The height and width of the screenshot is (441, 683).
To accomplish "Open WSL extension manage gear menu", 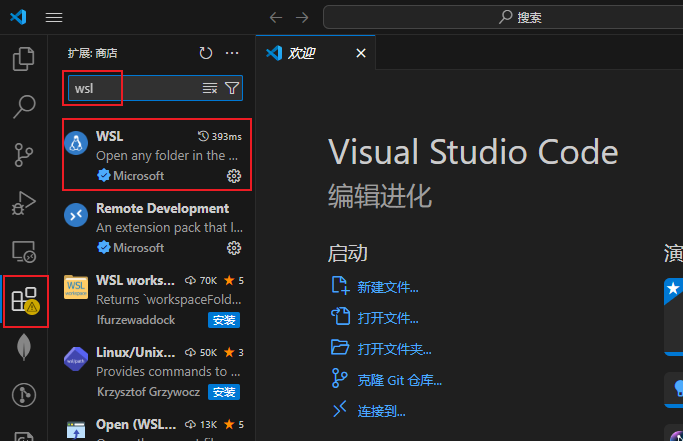I will 234,176.
